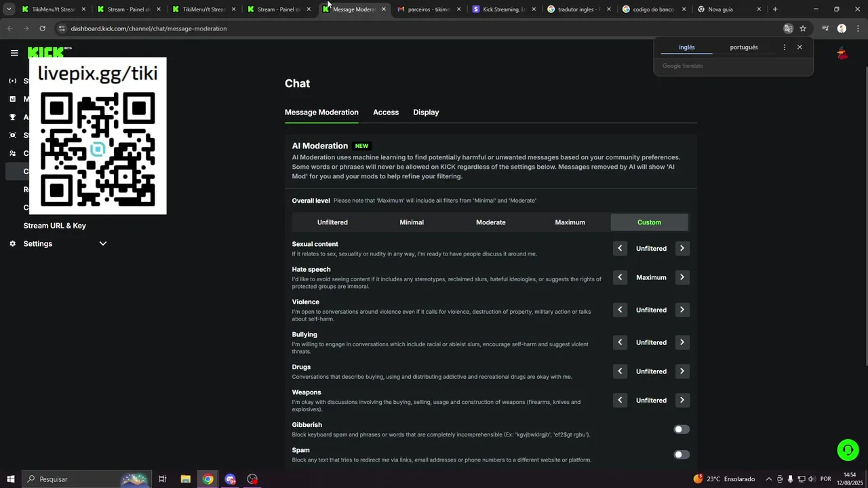The width and height of the screenshot is (868, 488).
Task: Reload the page with the browser refresh icon
Action: point(42,28)
